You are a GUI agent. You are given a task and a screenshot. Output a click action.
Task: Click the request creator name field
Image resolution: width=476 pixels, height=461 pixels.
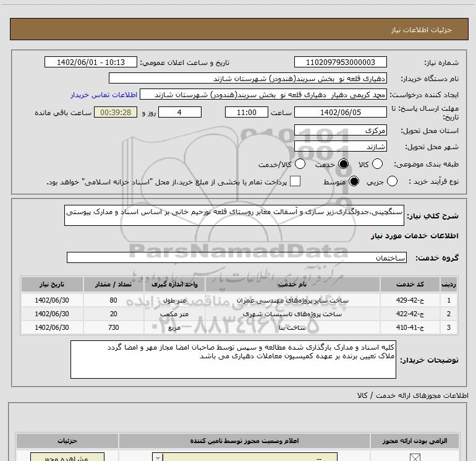pyautogui.click(x=263, y=95)
